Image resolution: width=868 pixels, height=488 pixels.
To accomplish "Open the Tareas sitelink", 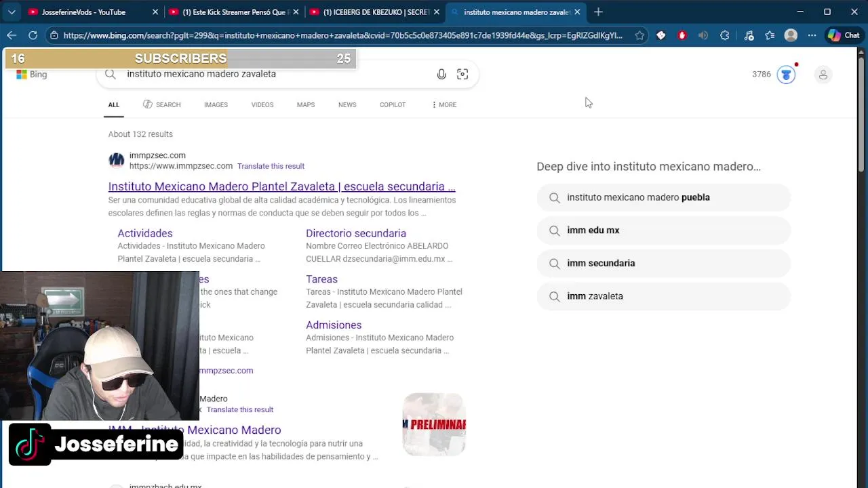I will [x=321, y=279].
